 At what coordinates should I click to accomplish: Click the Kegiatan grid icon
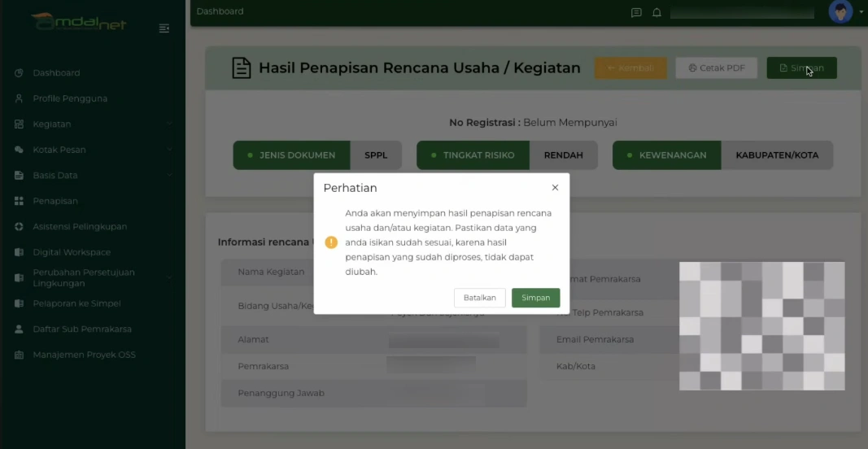point(19,124)
